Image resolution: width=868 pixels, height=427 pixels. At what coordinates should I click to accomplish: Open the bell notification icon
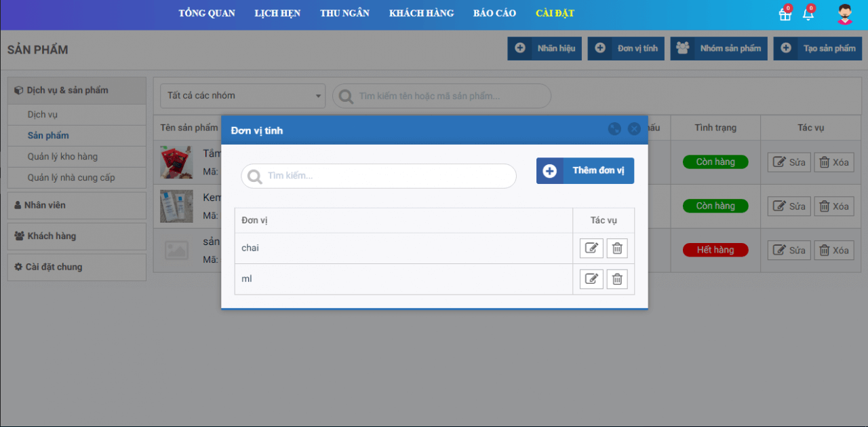[x=808, y=14]
